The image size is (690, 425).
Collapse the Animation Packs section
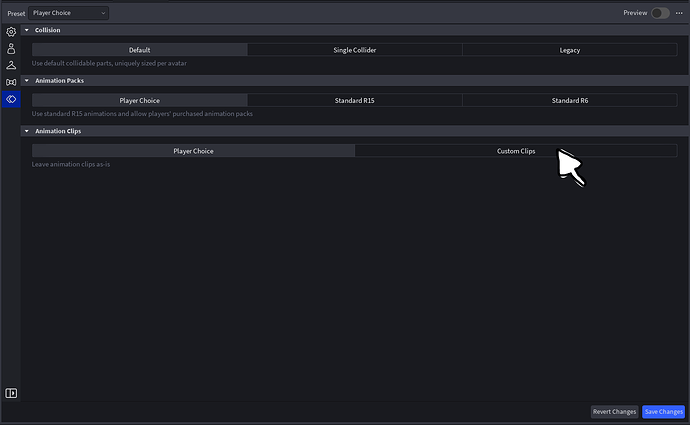[27, 81]
